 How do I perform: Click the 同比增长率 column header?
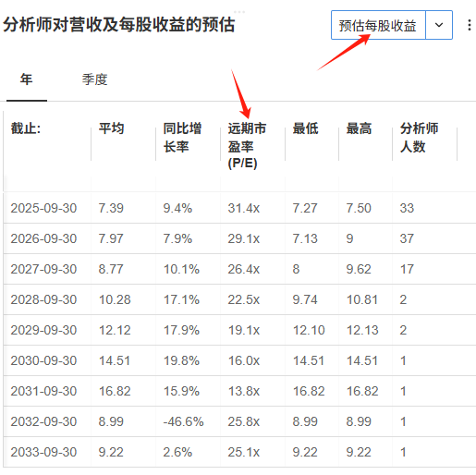[x=182, y=137]
